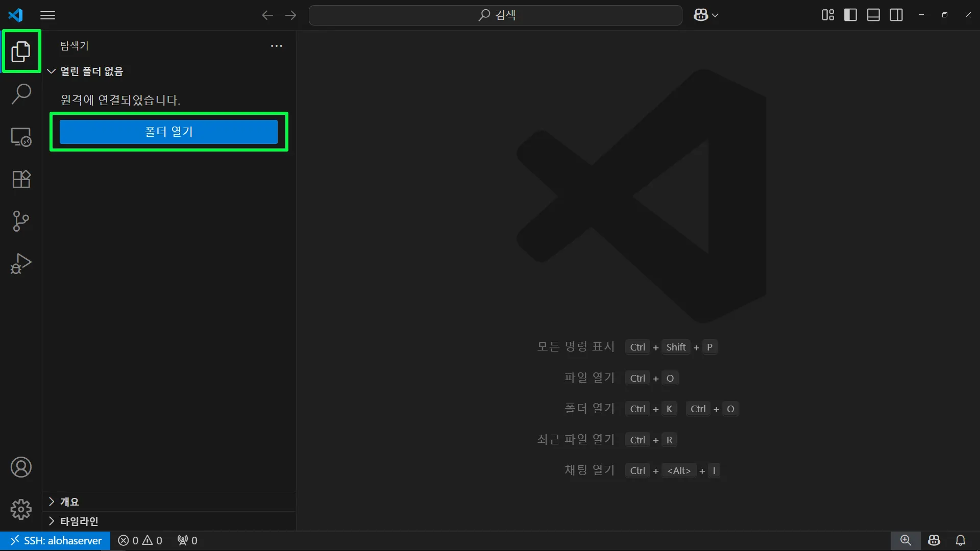
Task: Toggle secondary side bar visibility
Action: pos(896,15)
